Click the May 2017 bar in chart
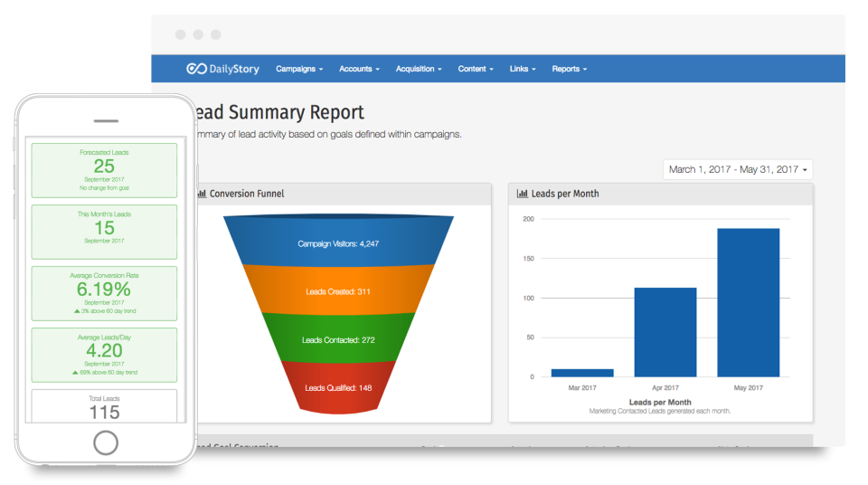868x485 pixels. [x=748, y=302]
